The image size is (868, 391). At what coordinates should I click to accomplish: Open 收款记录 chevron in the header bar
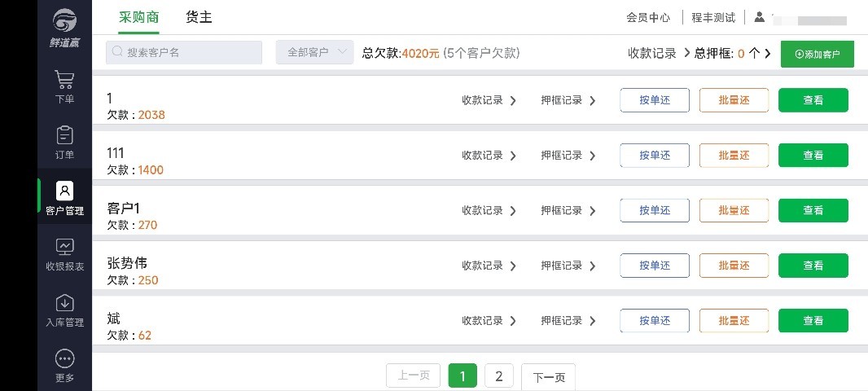coord(687,53)
